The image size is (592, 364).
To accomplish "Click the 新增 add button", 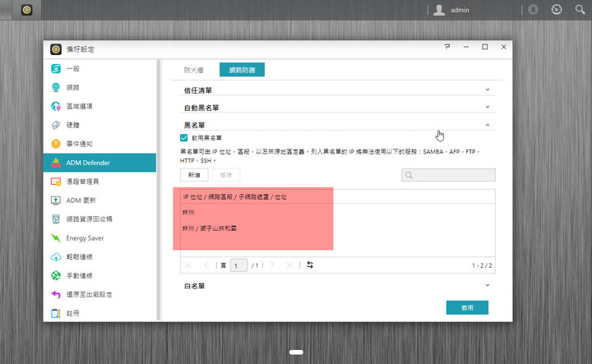I will (x=194, y=175).
